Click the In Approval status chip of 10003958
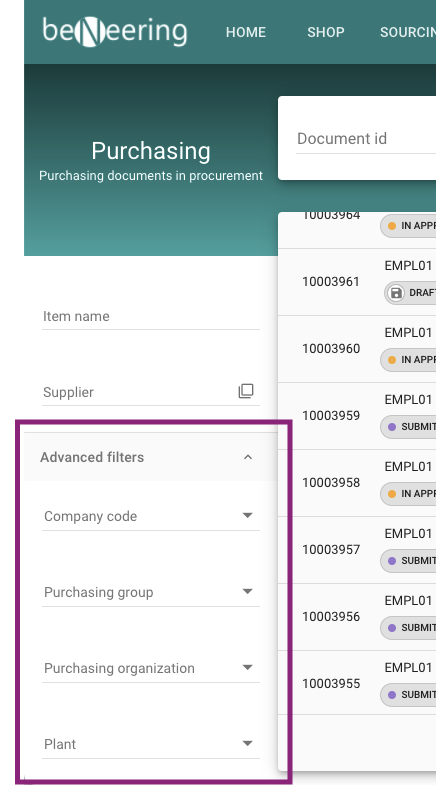Screen dimensions: 436x785 pyautogui.click(x=408, y=494)
